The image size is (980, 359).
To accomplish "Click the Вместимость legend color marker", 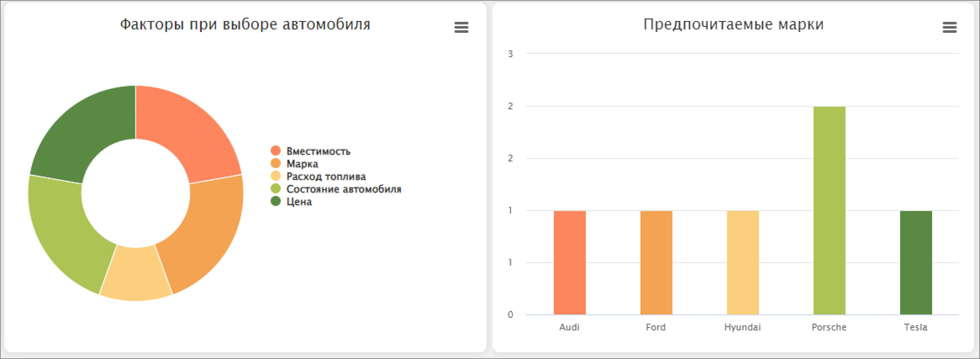I will click(276, 151).
